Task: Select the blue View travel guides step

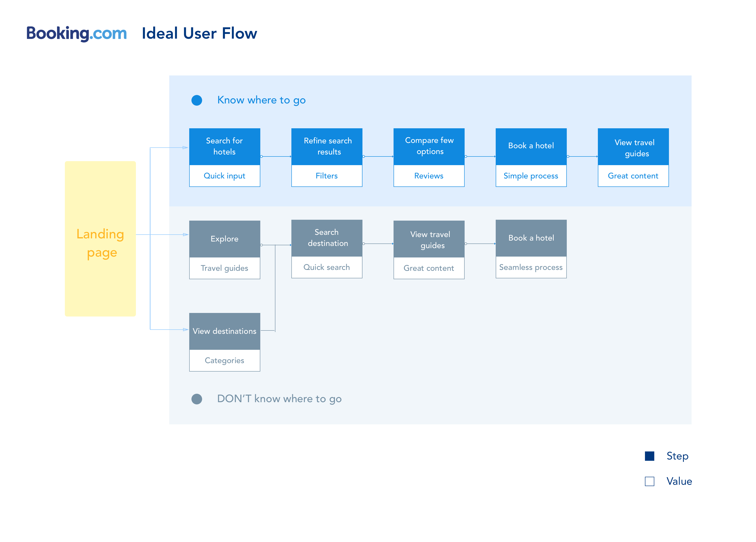Action: 633,146
